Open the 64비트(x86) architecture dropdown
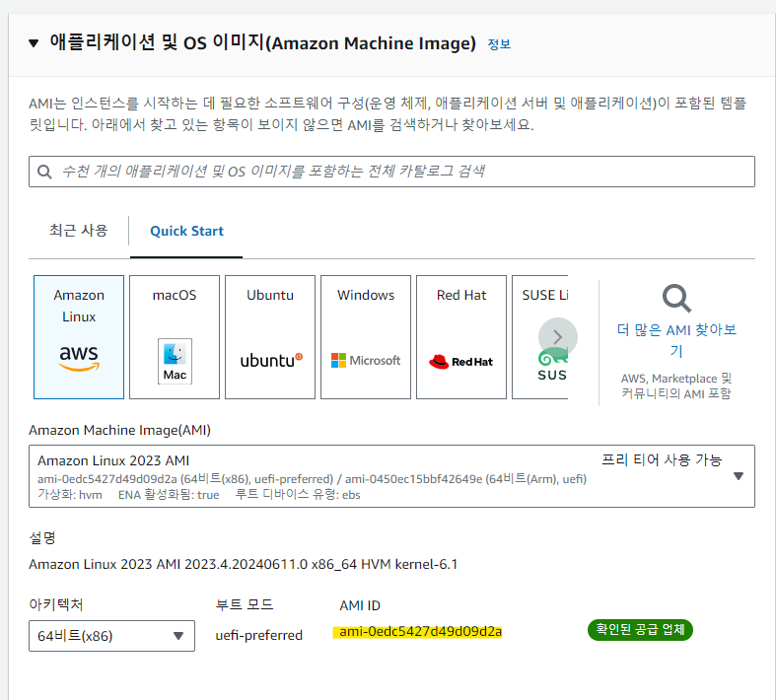Image resolution: width=776 pixels, height=700 pixels. click(x=111, y=636)
